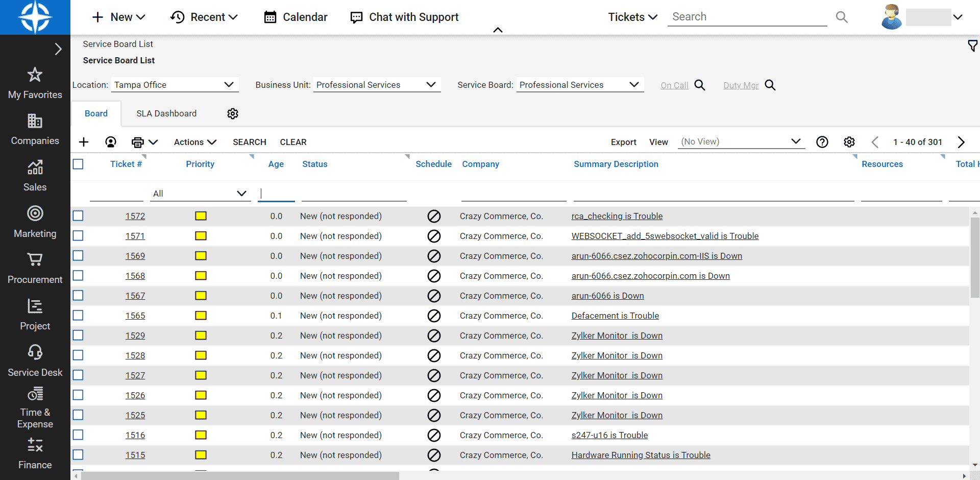Open the Actions menu
The height and width of the screenshot is (480, 980).
195,142
